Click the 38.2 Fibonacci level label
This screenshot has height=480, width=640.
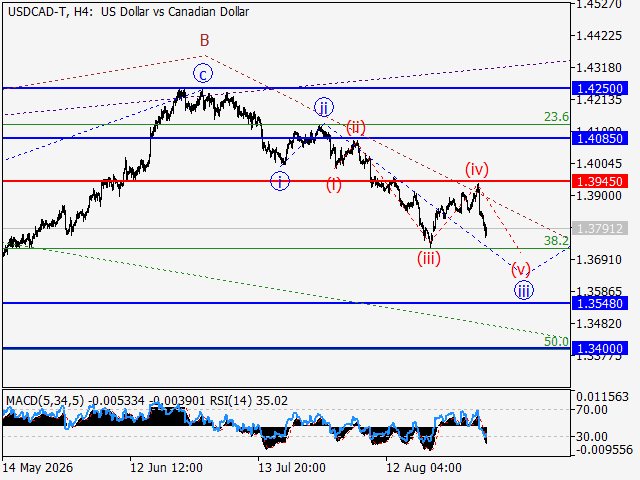click(556, 240)
